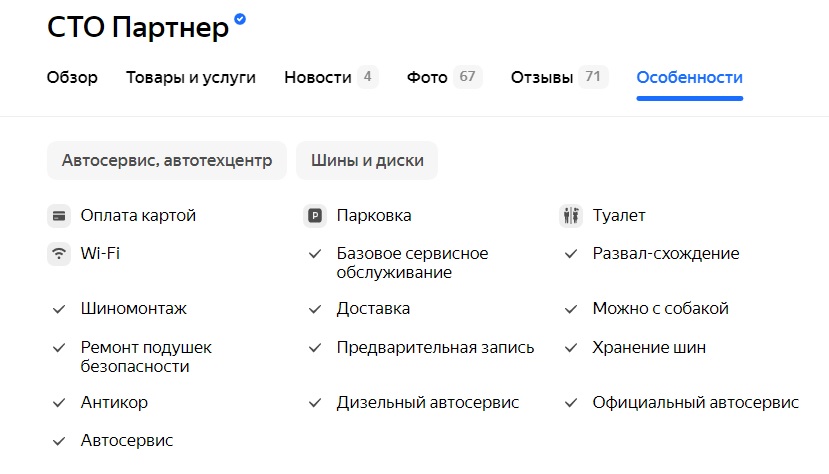Screen dimensions: 829x474
Task: Click the toilet icon
Action: pos(571,215)
